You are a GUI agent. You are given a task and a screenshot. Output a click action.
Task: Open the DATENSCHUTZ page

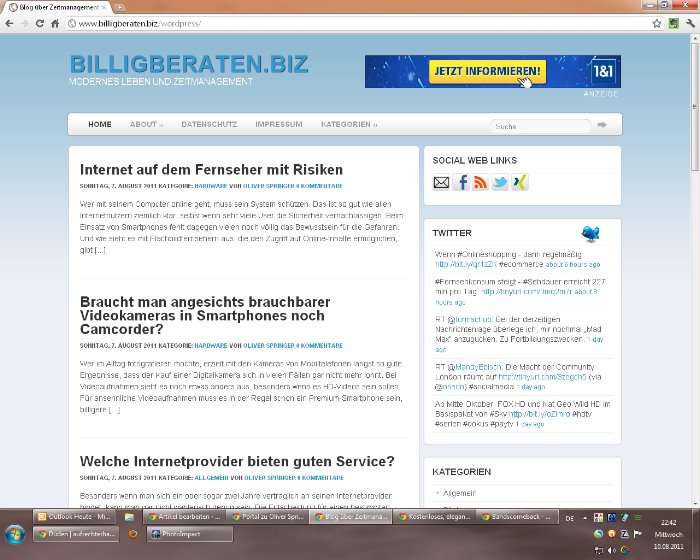[x=209, y=125]
